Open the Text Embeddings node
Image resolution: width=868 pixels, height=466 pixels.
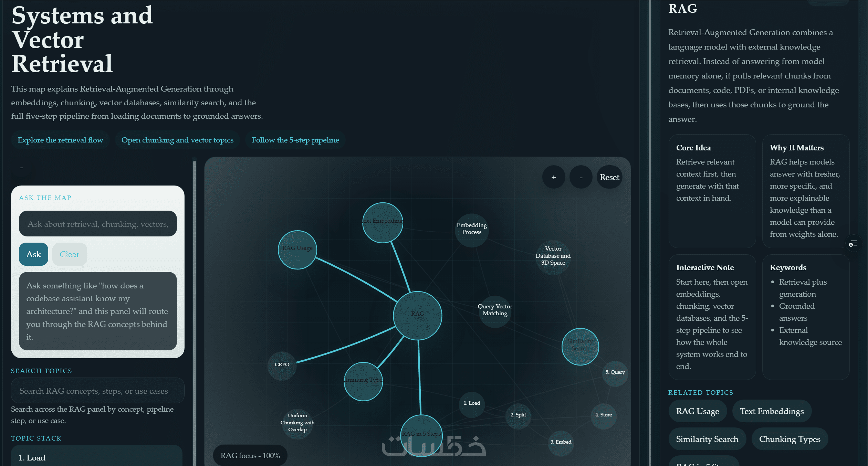[x=383, y=223]
